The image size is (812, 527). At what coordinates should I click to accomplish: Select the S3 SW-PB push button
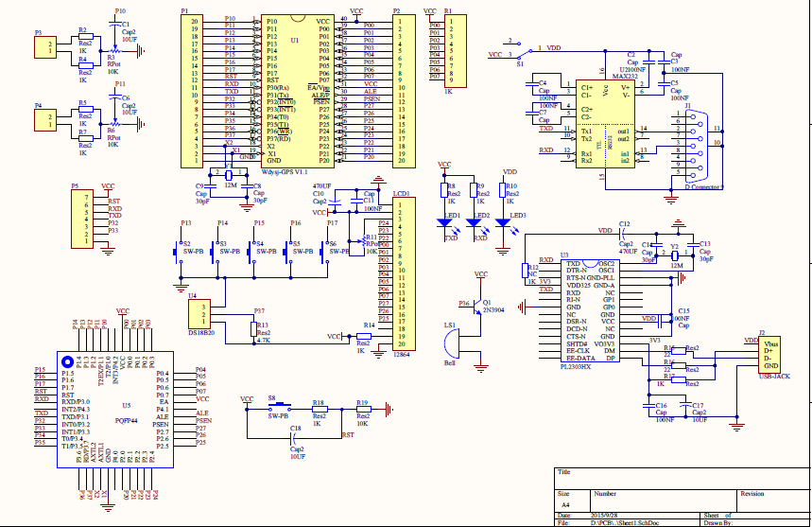point(215,253)
